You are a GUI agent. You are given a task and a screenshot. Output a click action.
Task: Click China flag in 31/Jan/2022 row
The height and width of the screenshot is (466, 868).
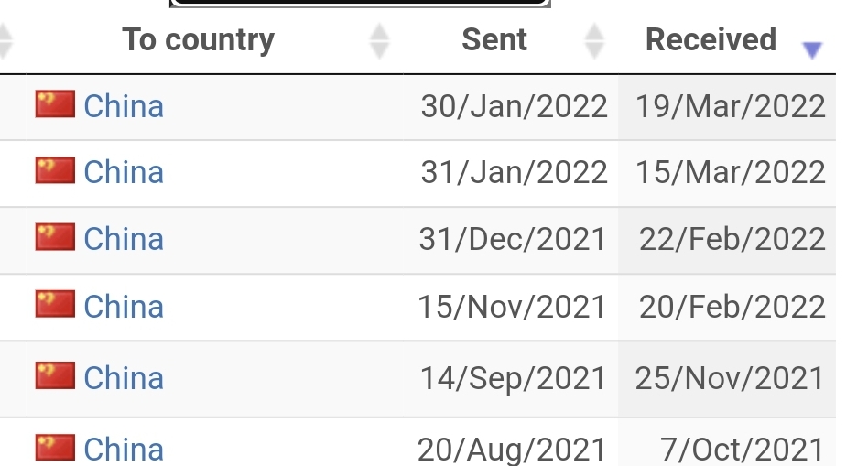(55, 170)
